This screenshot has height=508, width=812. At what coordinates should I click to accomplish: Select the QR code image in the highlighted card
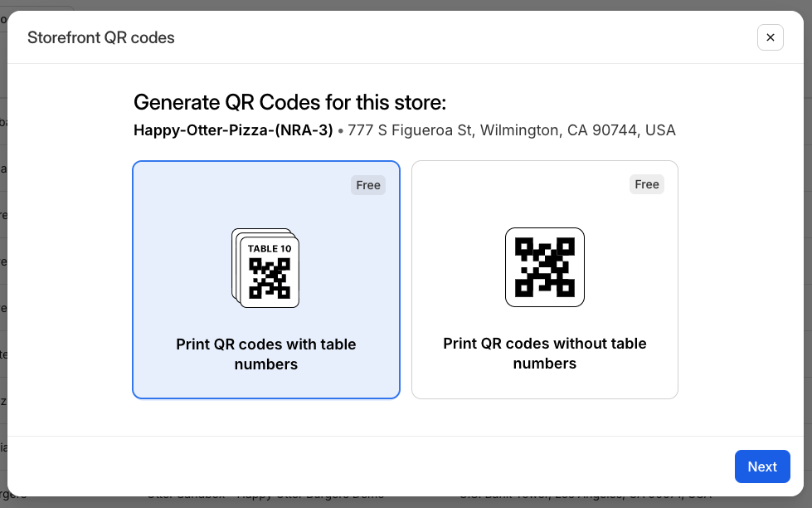pyautogui.click(x=265, y=267)
